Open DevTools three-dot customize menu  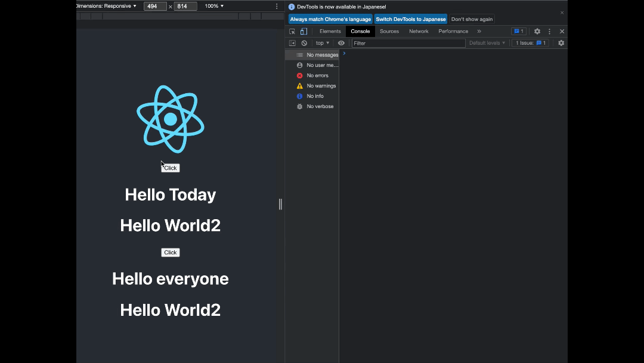[x=550, y=31]
